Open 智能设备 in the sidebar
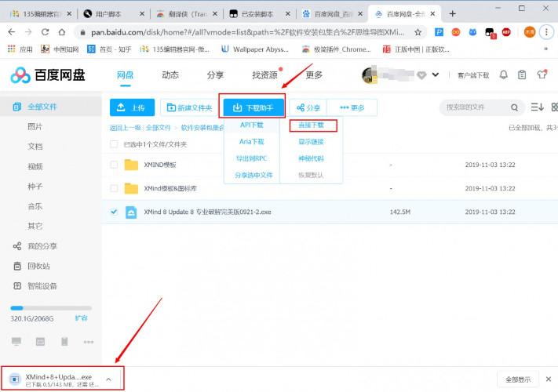The image size is (558, 392). [x=35, y=285]
